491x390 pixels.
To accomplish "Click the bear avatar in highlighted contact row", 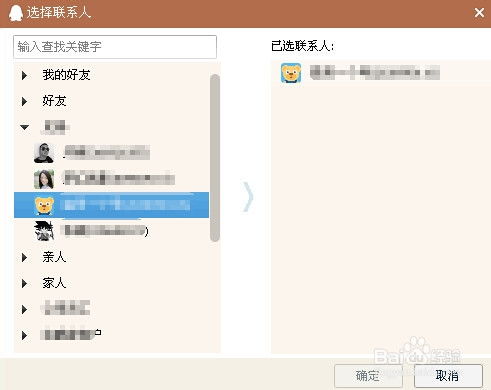I will pos(44,205).
